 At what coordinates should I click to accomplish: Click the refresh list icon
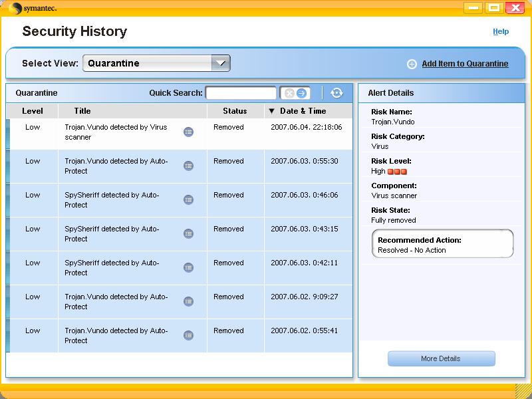click(x=336, y=93)
